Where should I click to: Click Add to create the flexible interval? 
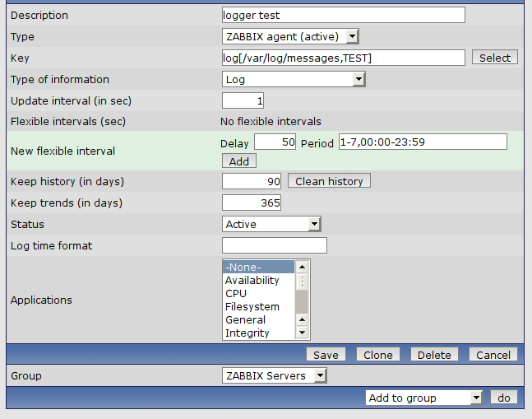point(238,161)
